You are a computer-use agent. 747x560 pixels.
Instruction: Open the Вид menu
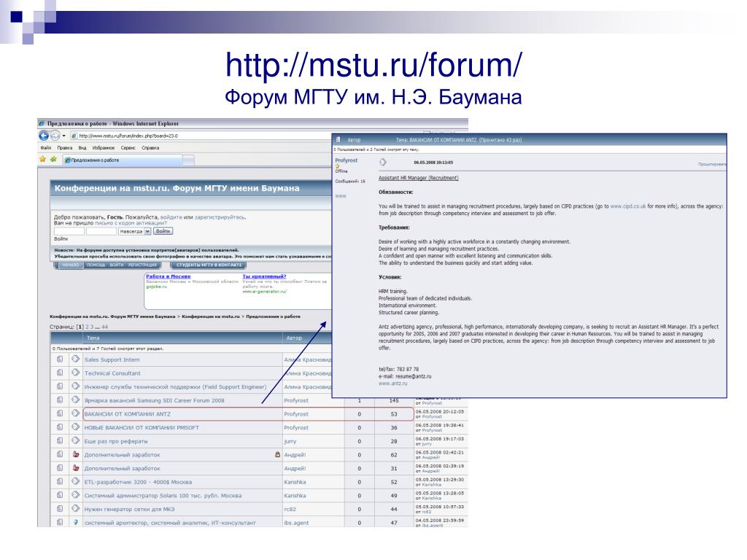pos(82,148)
